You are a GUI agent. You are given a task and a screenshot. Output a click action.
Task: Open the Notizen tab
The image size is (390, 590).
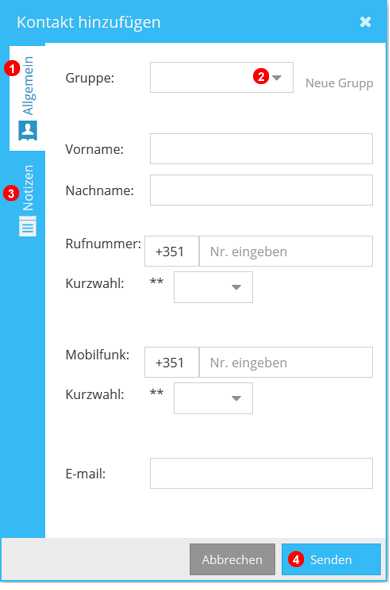pos(27,200)
